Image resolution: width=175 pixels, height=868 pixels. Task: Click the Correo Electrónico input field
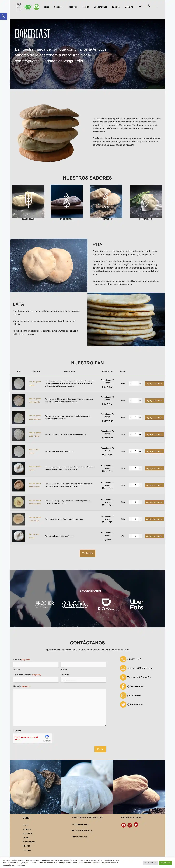click(x=36, y=680)
